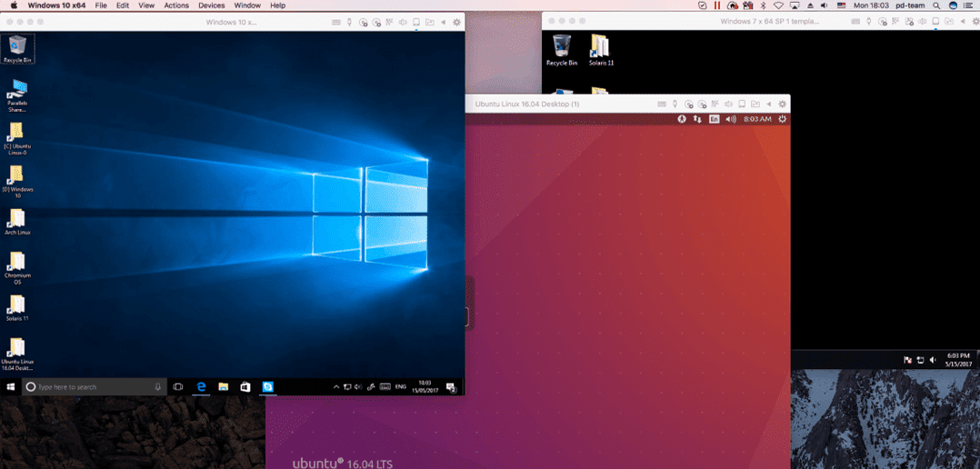
Task: Open the Windows 10 Start menu
Action: click(11, 387)
